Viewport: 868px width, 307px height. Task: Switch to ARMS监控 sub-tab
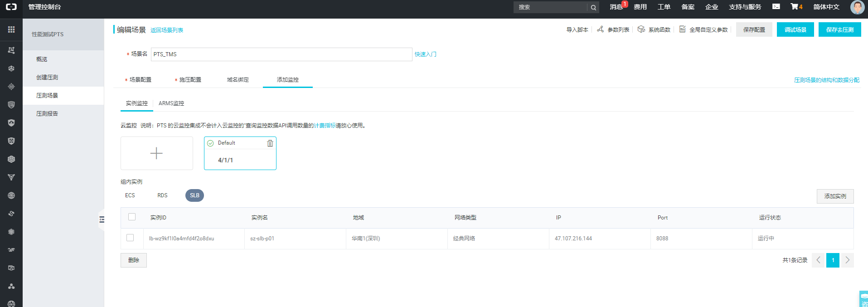coord(171,103)
